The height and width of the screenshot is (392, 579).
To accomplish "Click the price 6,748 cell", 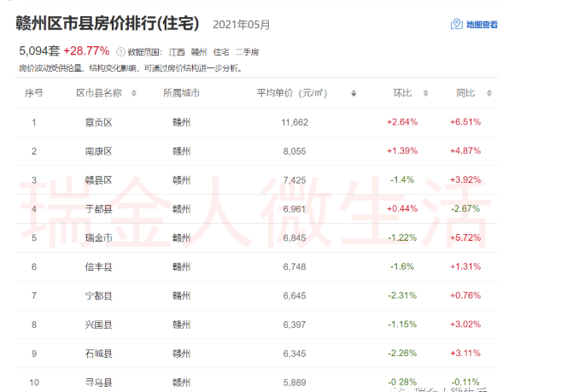I will point(295,266).
